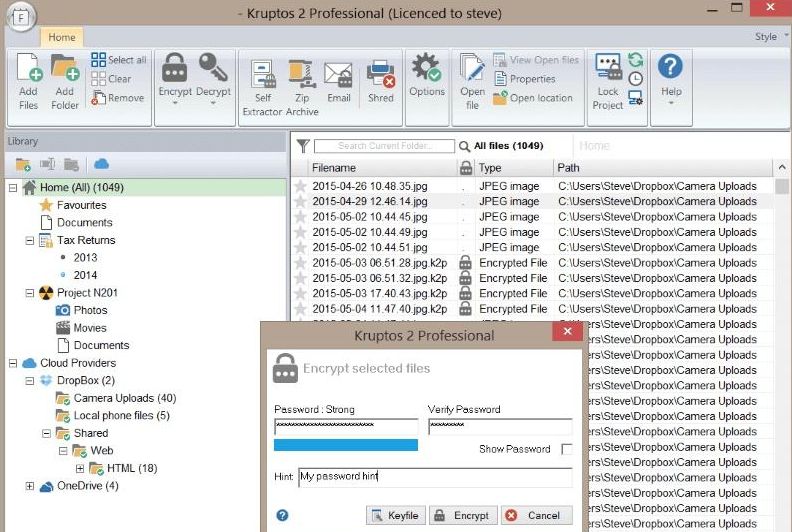Click the Decrypt key icon
792x532 pixels.
[x=213, y=68]
